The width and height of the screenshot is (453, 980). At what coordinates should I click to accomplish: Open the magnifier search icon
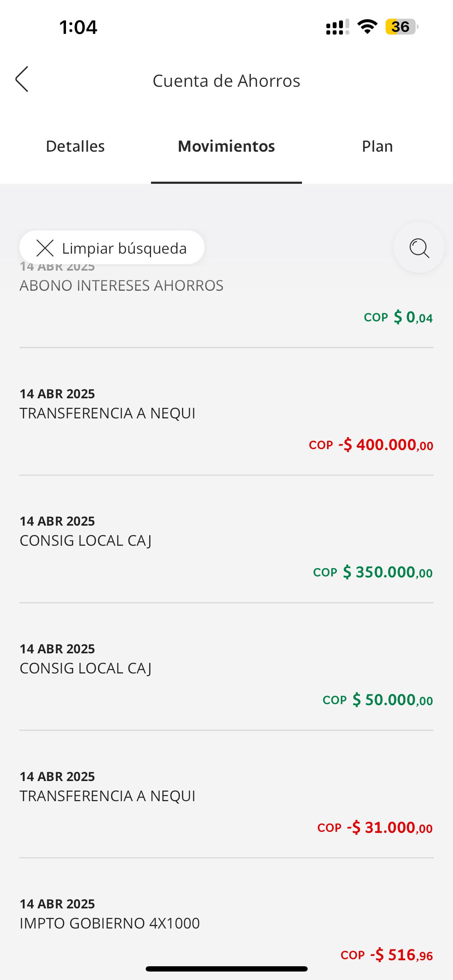point(419,248)
